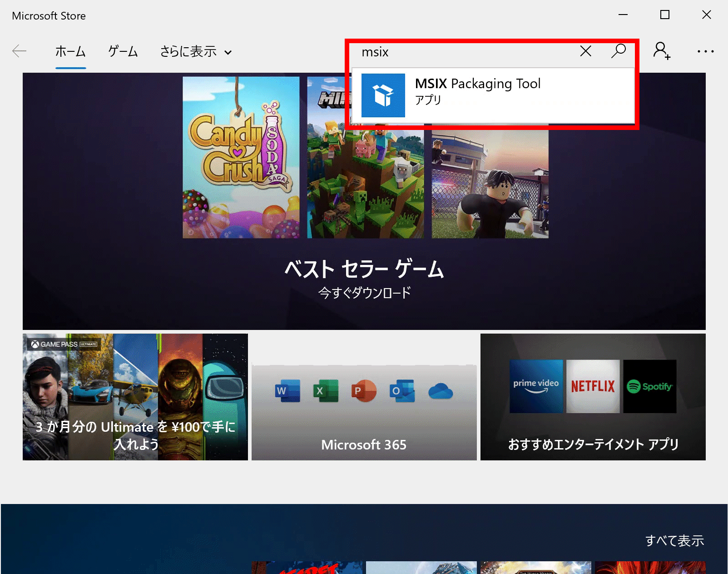Open the Minecraft game thumbnail
728x574 pixels.
(x=366, y=182)
